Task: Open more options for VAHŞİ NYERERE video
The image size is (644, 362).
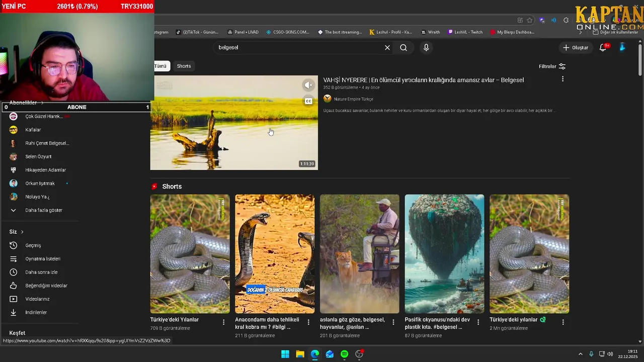Action: click(562, 79)
